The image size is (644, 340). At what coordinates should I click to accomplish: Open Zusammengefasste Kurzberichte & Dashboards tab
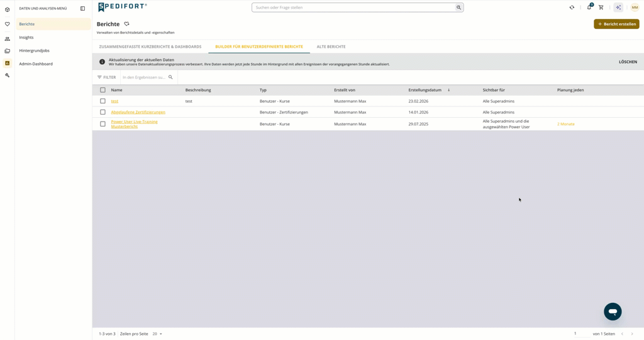150,47
